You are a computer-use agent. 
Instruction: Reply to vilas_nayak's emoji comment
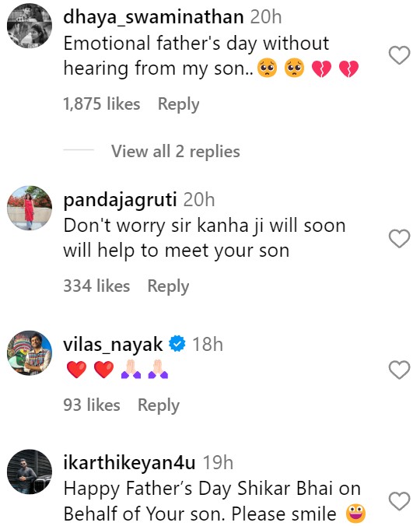click(x=159, y=405)
